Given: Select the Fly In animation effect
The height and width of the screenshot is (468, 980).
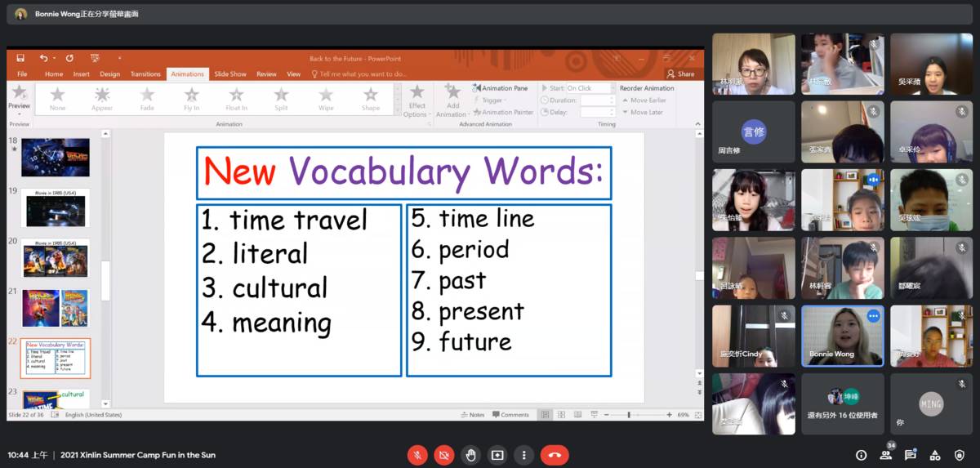Looking at the screenshot, I should (x=191, y=99).
